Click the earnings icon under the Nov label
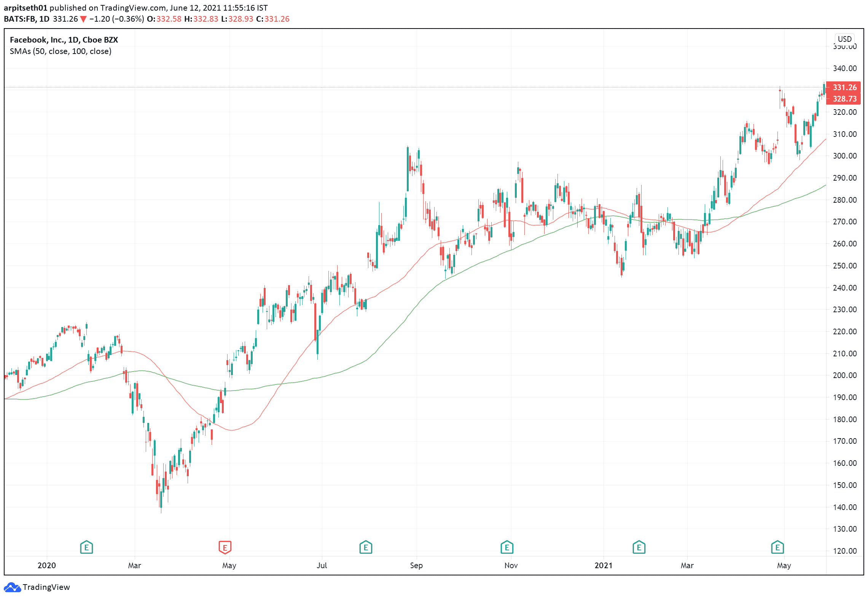Screen dimensions: 868x599 506,547
